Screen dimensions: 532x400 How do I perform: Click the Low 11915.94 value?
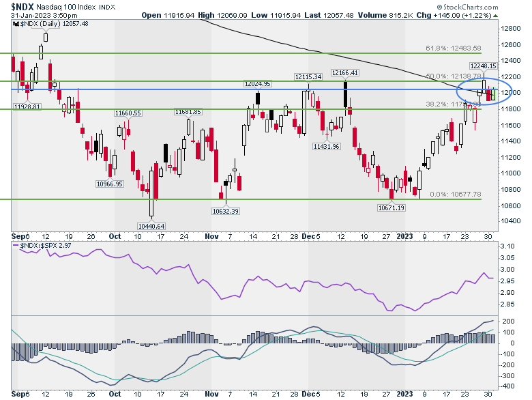point(276,15)
